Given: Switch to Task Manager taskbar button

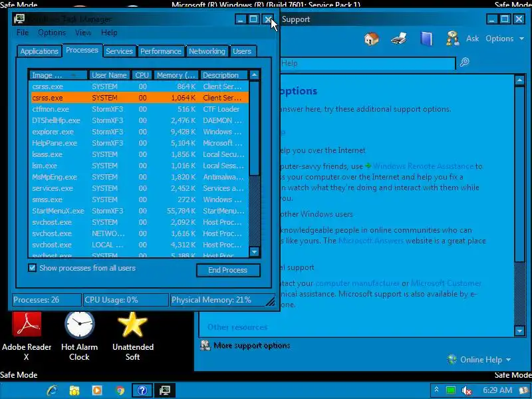Looking at the screenshot, I should pyautogui.click(x=165, y=390).
